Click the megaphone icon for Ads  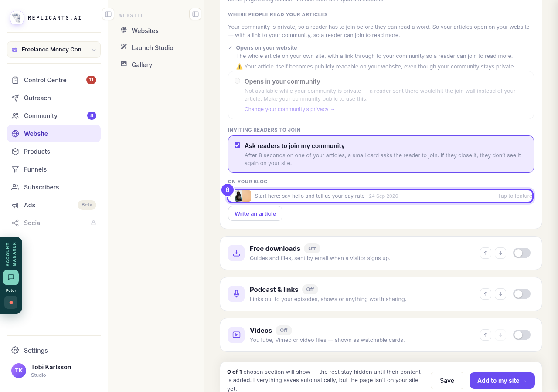(15, 205)
